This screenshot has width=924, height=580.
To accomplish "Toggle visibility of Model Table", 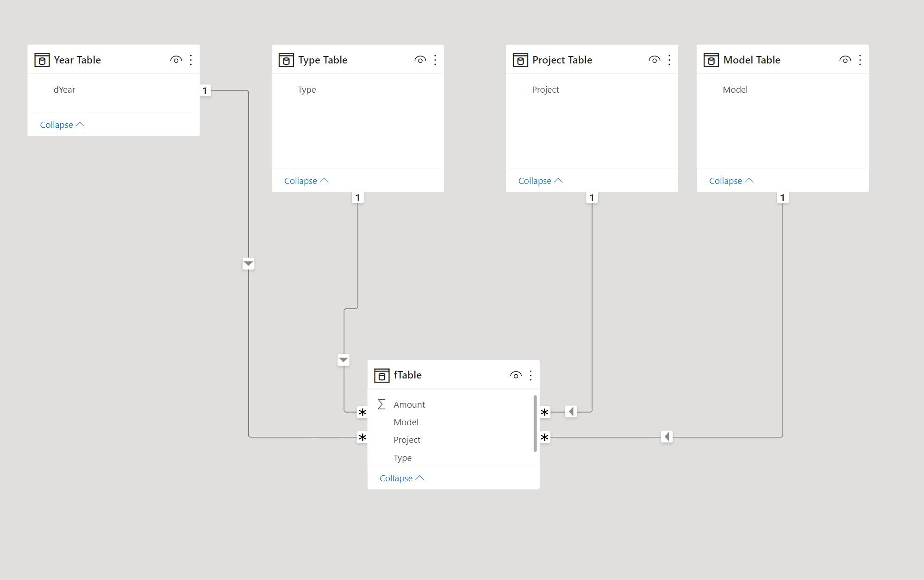I will click(x=845, y=60).
